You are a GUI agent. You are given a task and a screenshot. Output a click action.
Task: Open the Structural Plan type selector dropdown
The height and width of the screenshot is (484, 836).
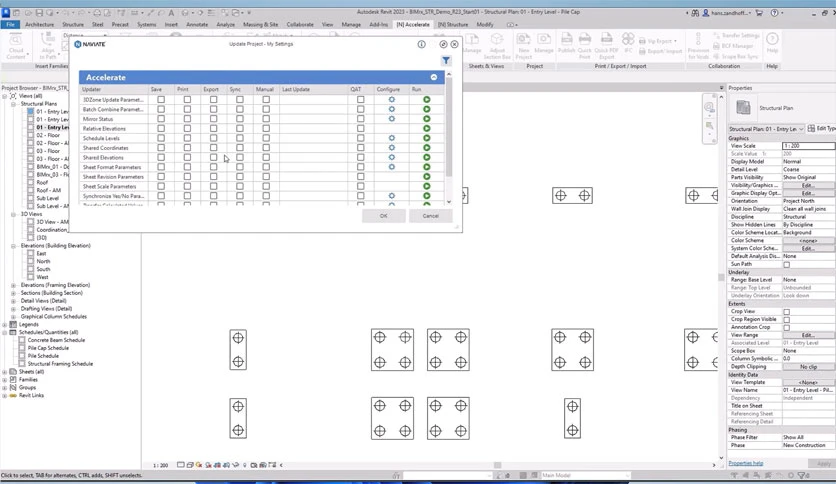coord(767,129)
